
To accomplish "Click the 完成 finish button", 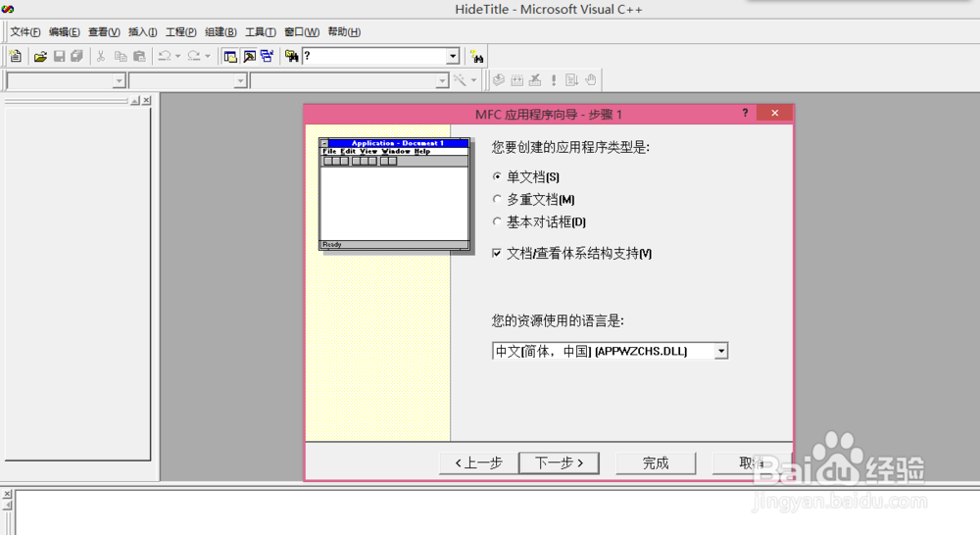I will click(656, 463).
